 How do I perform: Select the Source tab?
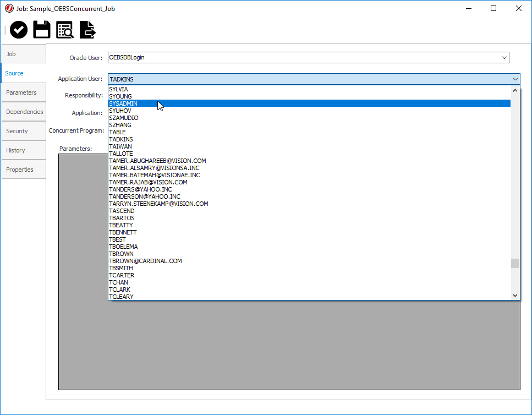tap(24, 73)
